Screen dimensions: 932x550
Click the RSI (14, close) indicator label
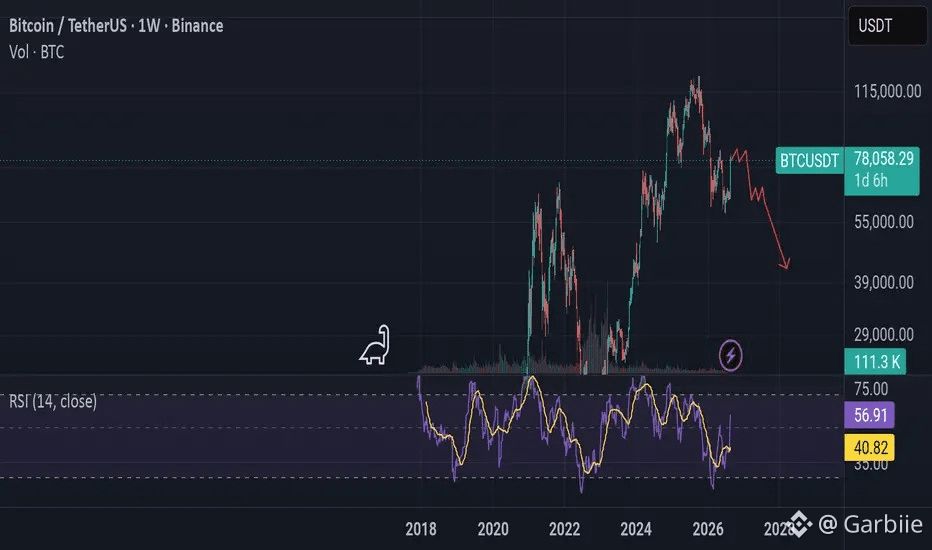(x=53, y=401)
